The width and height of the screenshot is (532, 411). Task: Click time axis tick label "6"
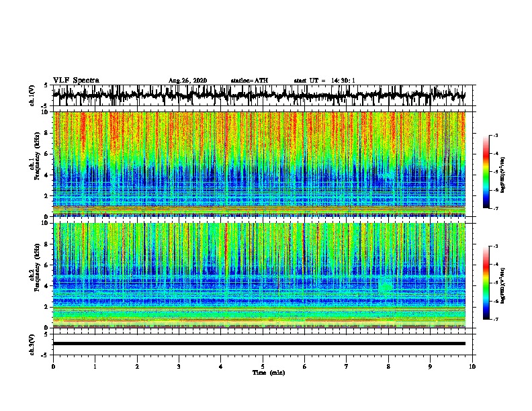click(304, 366)
